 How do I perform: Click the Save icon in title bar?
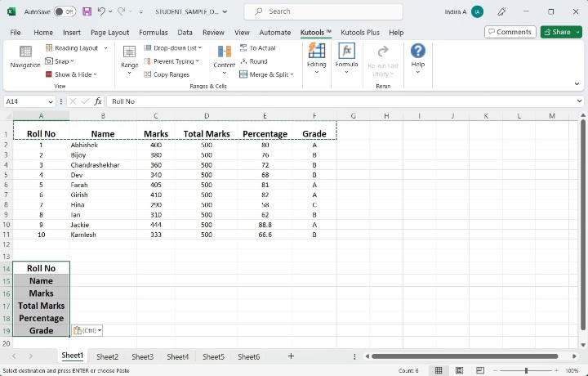pyautogui.click(x=87, y=11)
